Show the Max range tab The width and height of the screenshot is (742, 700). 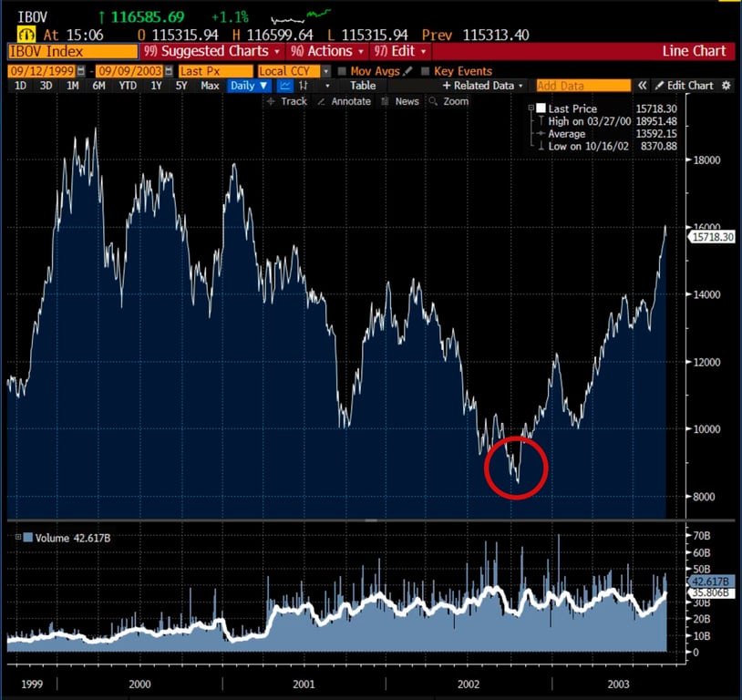(x=210, y=86)
